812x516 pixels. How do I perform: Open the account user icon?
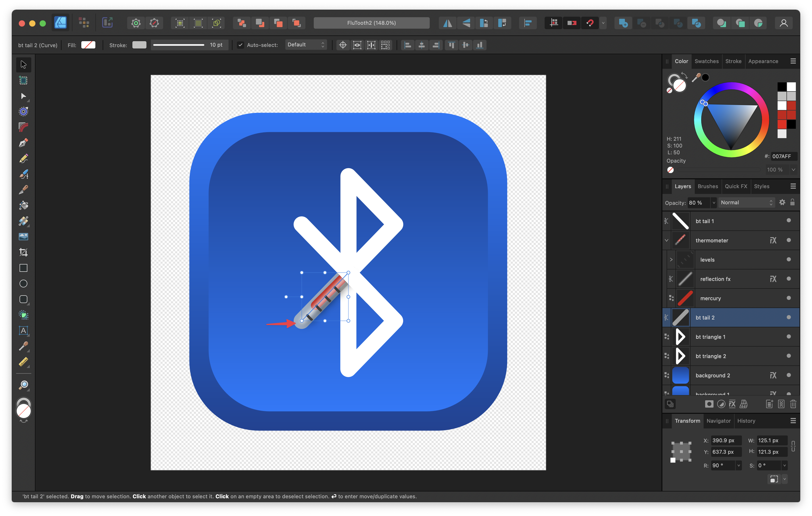click(784, 23)
